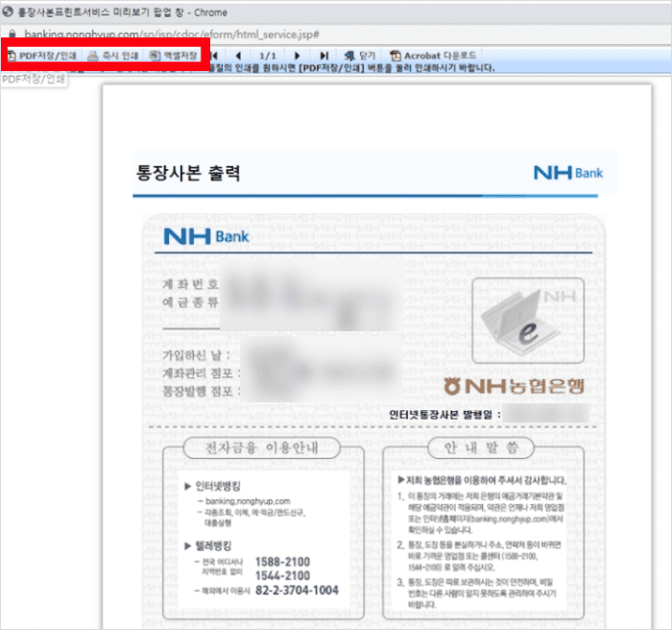Click the 통장발행 점포 label
This screenshot has width=672, height=630.
pyautogui.click(x=201, y=391)
